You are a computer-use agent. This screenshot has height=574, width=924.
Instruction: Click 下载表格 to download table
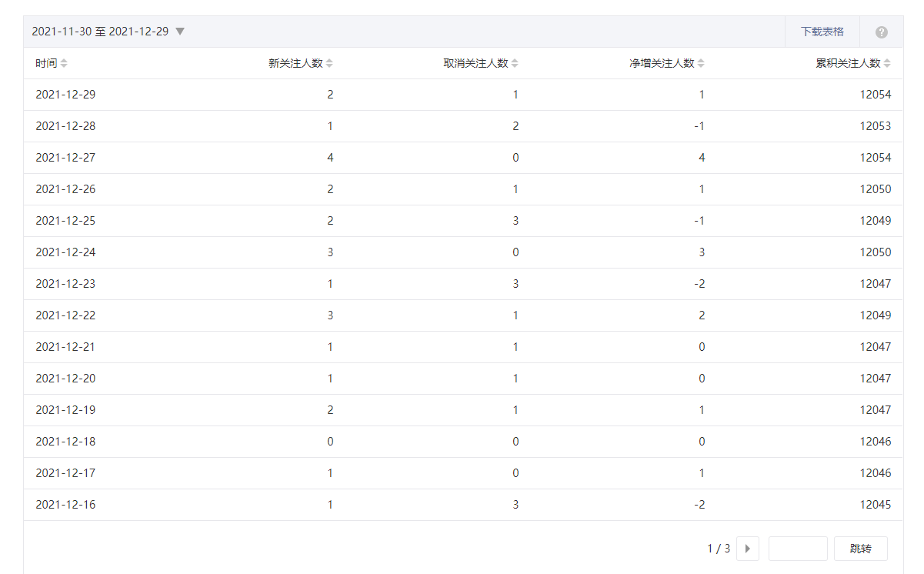pos(822,32)
